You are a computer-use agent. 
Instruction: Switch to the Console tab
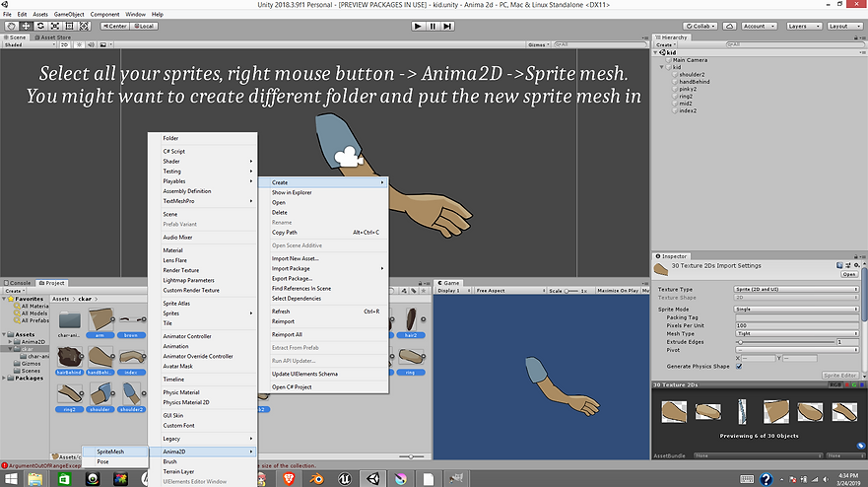(17, 283)
